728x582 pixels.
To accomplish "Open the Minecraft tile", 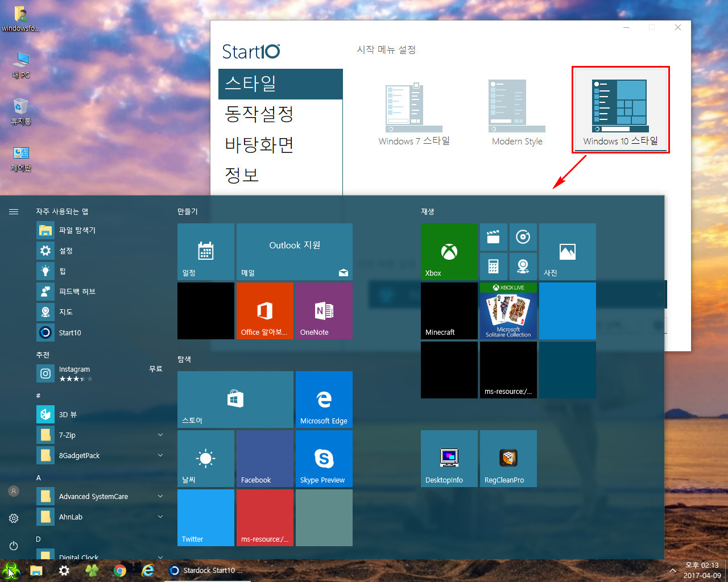I will coord(449,310).
